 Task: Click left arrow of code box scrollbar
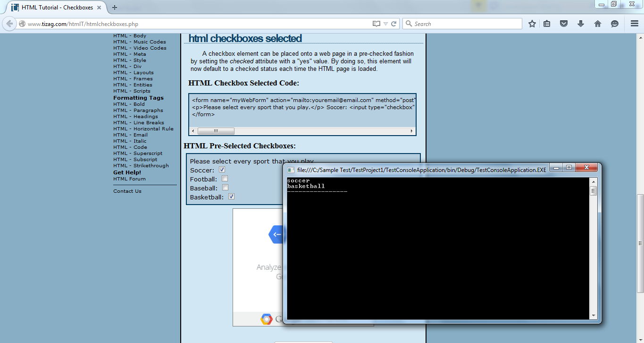pyautogui.click(x=193, y=131)
